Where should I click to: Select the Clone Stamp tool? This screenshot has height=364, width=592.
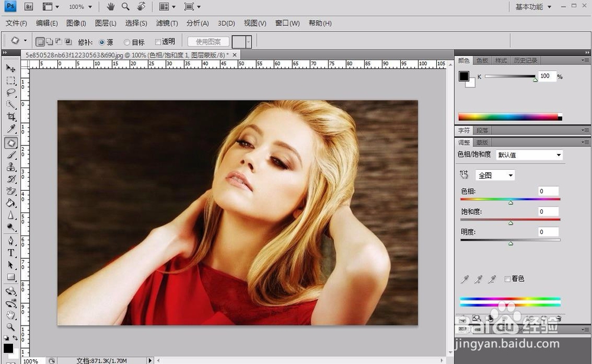click(x=11, y=167)
